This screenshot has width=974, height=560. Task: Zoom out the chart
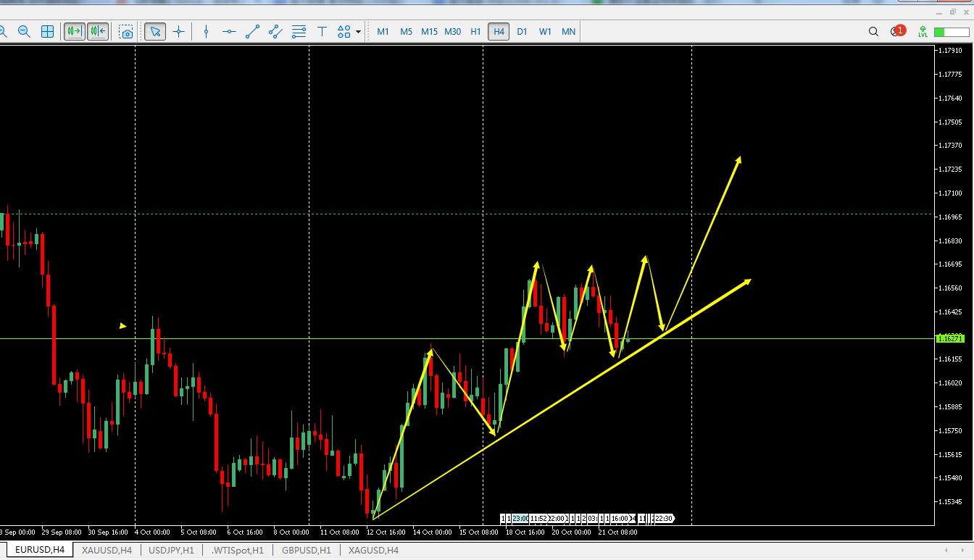coord(24,31)
